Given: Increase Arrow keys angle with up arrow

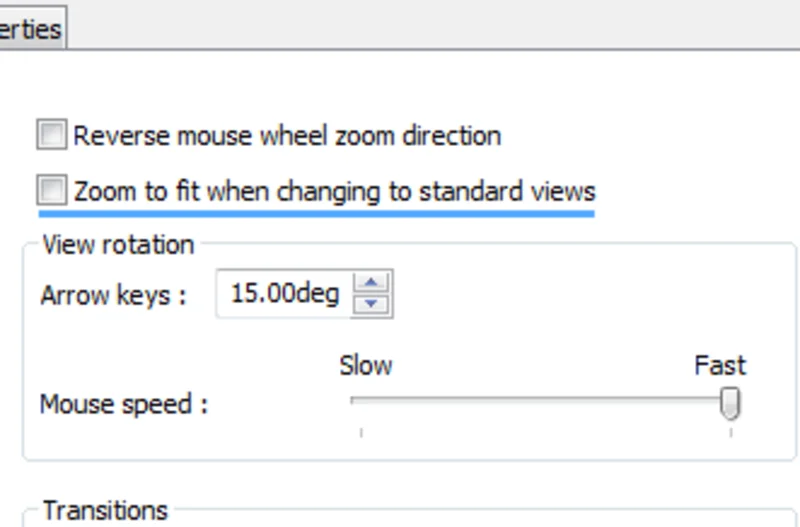Looking at the screenshot, I should (x=372, y=284).
